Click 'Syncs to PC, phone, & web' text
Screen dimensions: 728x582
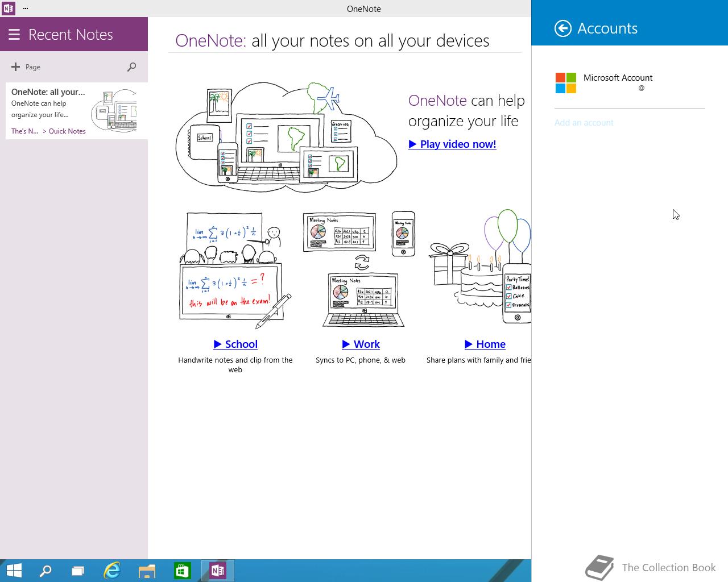[361, 360]
